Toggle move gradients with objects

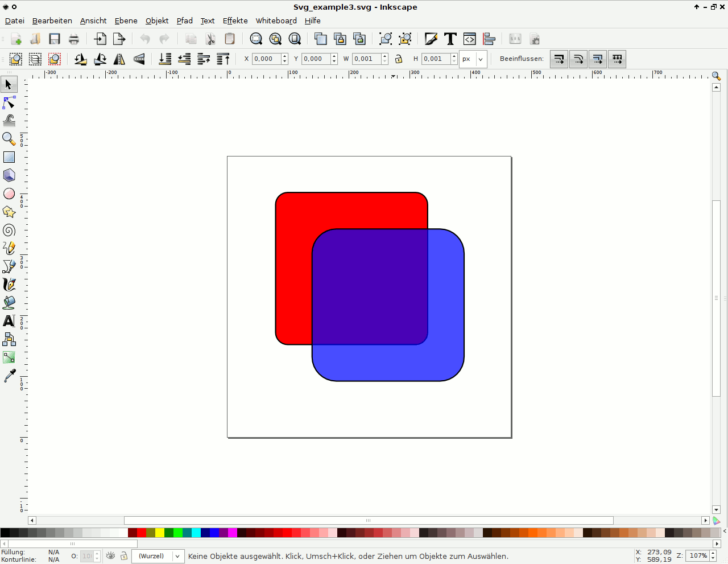click(598, 59)
